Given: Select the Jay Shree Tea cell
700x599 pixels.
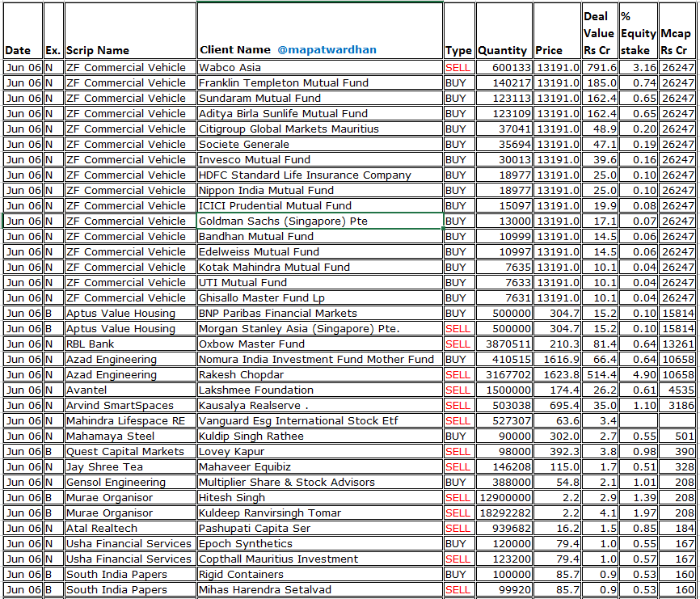Looking at the screenshot, I should point(130,467).
